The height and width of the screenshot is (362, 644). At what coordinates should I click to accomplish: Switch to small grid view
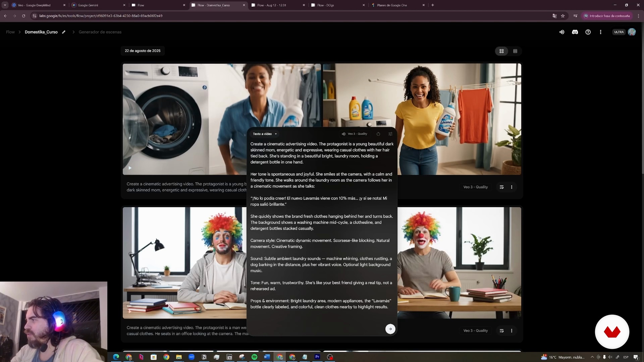(x=515, y=51)
